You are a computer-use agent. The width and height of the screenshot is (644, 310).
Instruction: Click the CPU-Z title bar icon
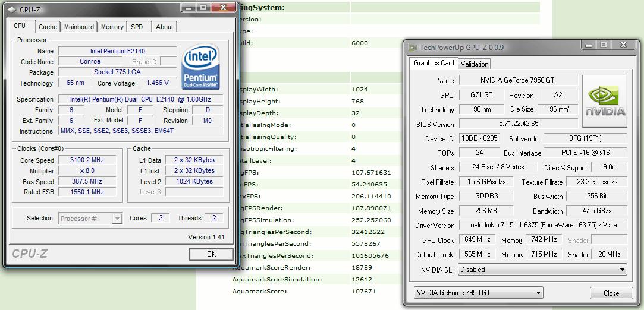tap(12, 10)
